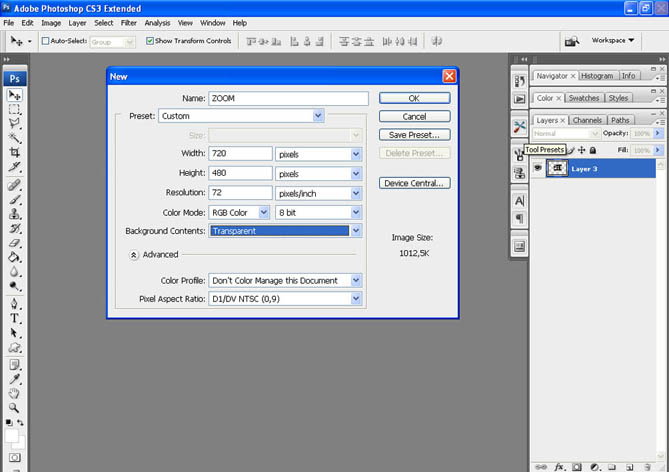
Task: Select the Move tool
Action: click(15, 95)
